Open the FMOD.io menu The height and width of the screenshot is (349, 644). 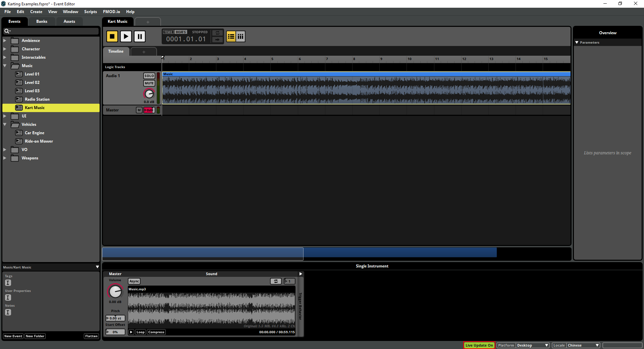tap(111, 11)
